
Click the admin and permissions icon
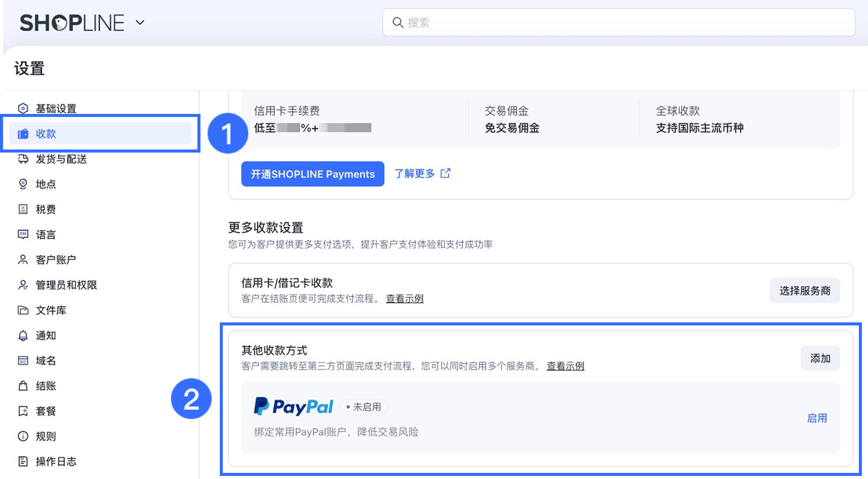pyautogui.click(x=23, y=285)
